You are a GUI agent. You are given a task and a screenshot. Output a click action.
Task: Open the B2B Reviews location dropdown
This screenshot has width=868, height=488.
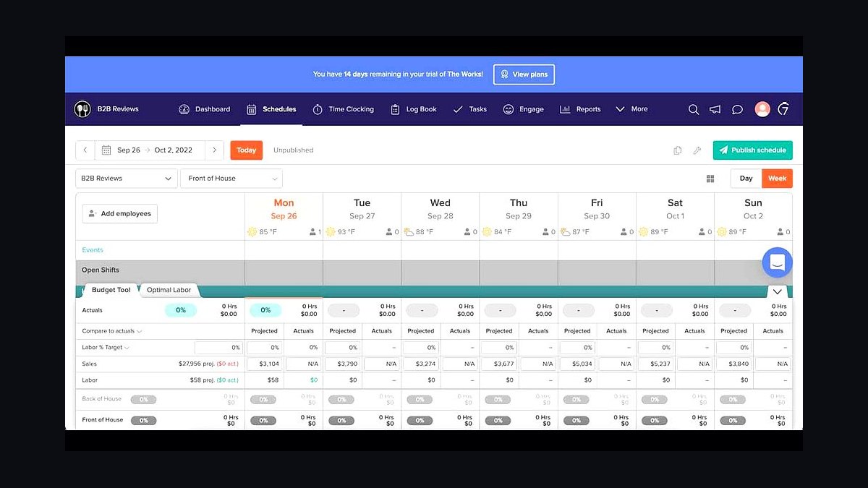[127, 179]
